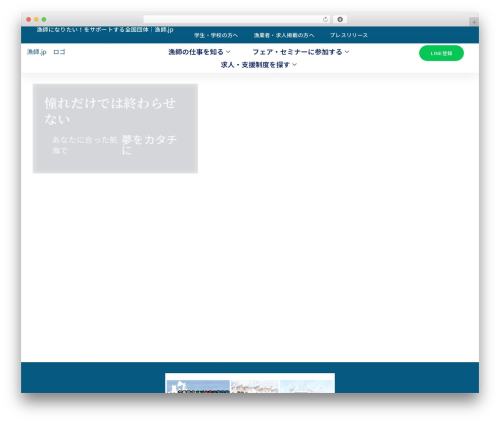Viewport: 500px width, 423px height.
Task: Click the 憧れだけでは終わらせない hero banner
Action: tap(115, 129)
